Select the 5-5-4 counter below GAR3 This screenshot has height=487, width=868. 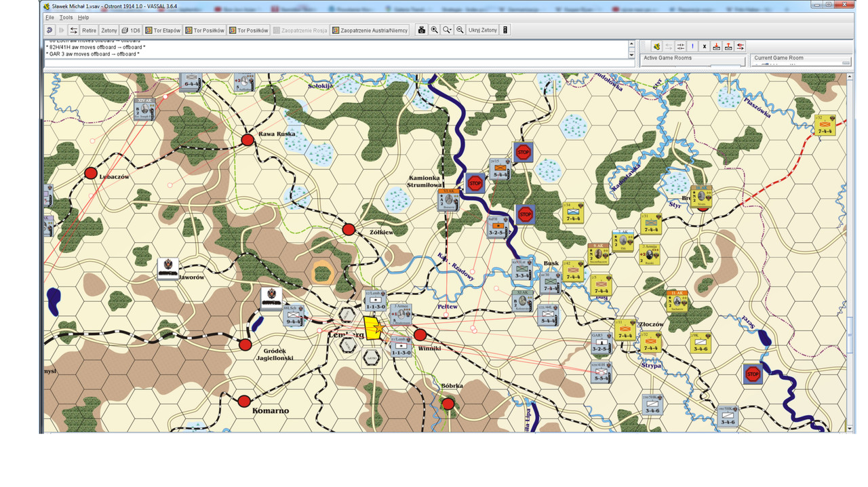(x=601, y=372)
